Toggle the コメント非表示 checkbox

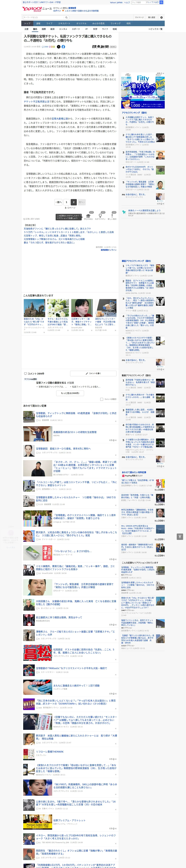102,399
